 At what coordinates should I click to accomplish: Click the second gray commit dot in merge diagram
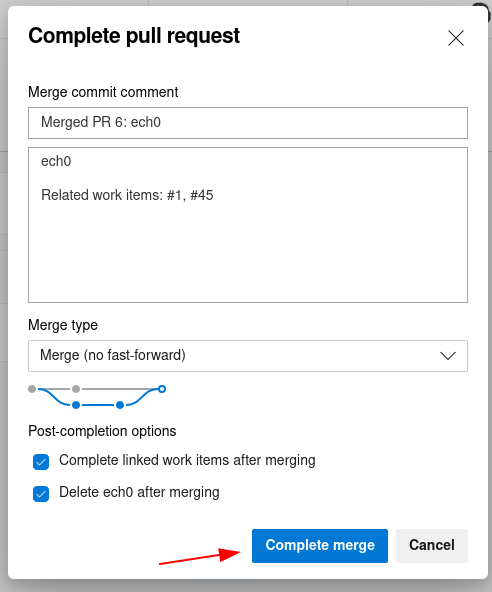76,389
